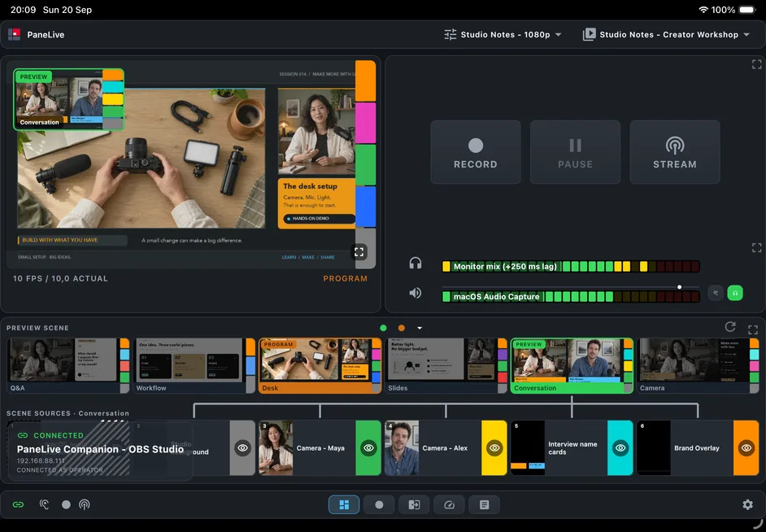
Task: Click the SCENE SOURCES · Conversation heading
Action: coord(68,413)
